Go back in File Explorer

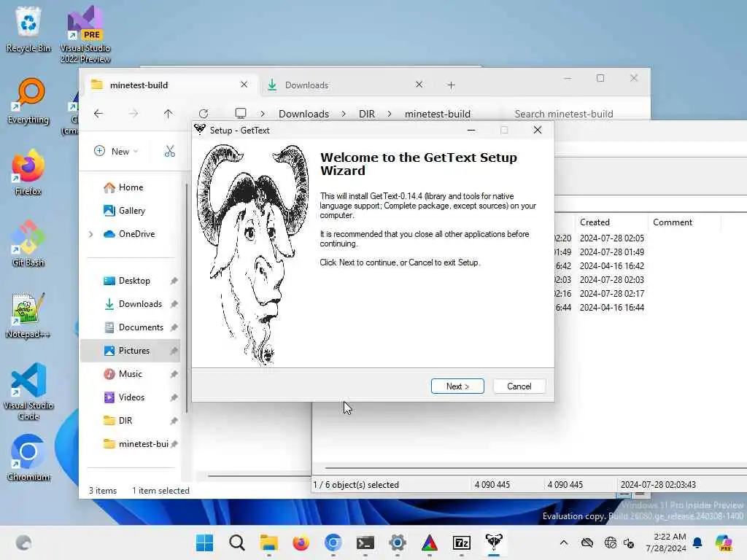98,113
